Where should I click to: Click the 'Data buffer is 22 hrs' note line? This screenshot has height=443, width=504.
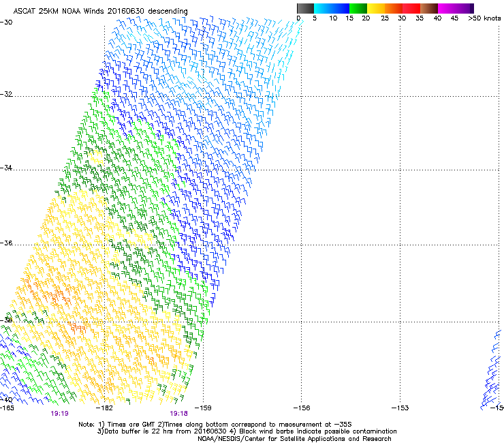click(247, 431)
